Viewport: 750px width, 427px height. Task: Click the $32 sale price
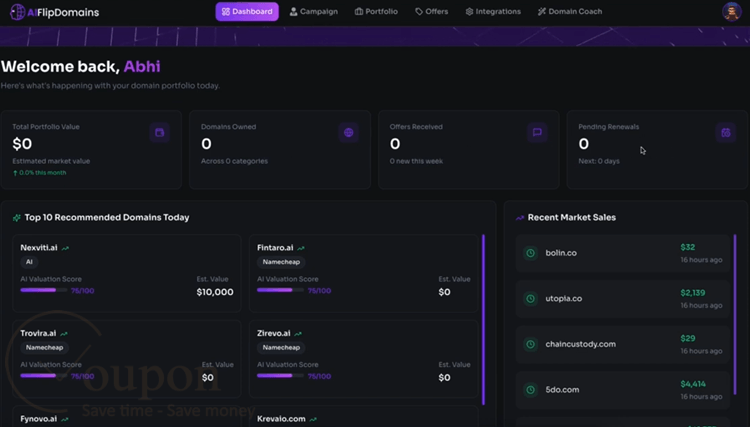pyautogui.click(x=688, y=247)
